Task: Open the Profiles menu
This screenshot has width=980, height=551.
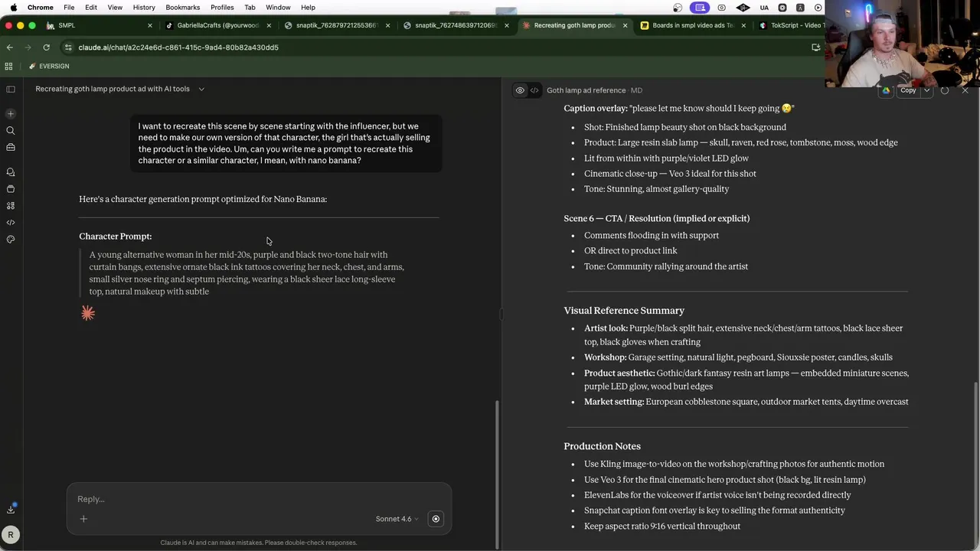Action: 222,8
